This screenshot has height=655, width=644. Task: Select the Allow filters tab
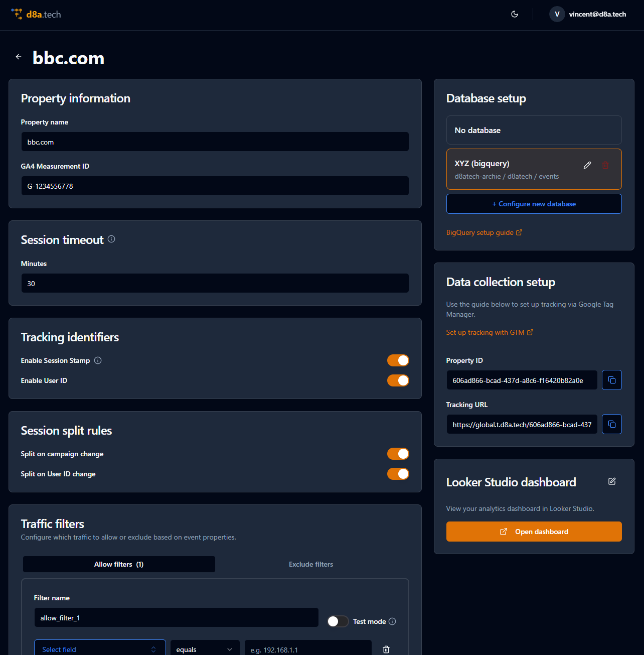tap(118, 564)
